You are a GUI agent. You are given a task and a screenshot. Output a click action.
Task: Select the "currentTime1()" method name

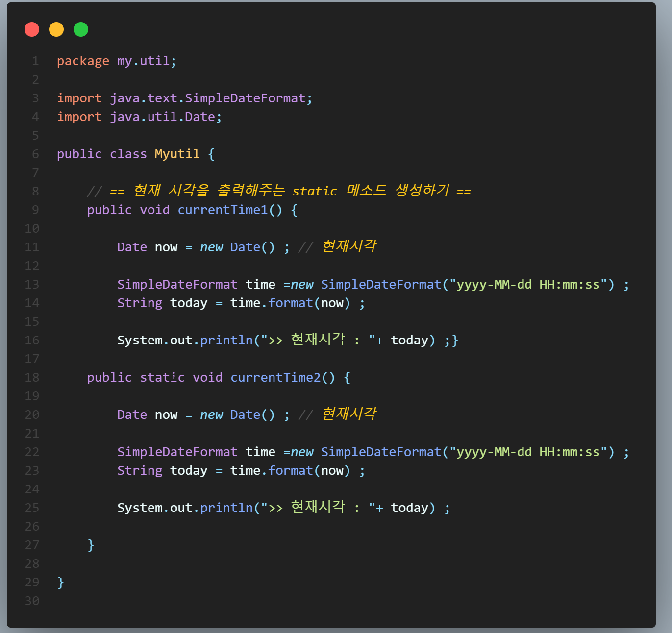pos(230,210)
